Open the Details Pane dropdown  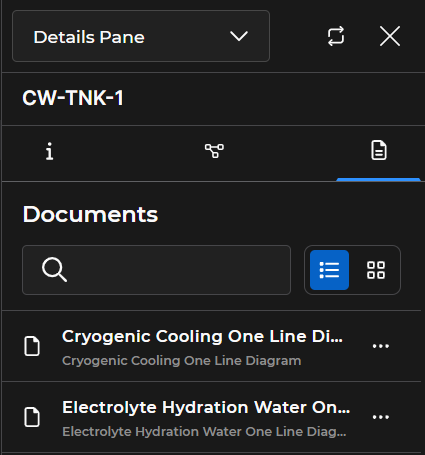[141, 36]
